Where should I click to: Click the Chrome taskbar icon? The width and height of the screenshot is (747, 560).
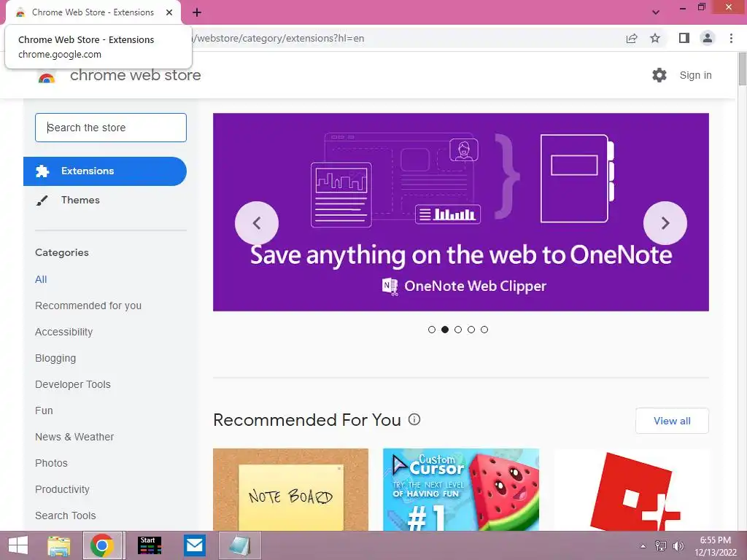[x=102, y=545]
